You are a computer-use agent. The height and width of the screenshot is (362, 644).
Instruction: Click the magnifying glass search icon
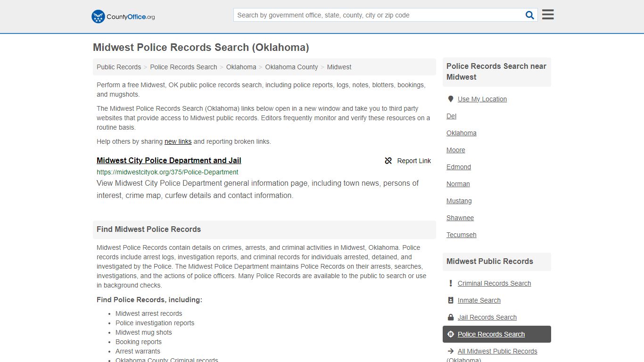click(x=530, y=15)
